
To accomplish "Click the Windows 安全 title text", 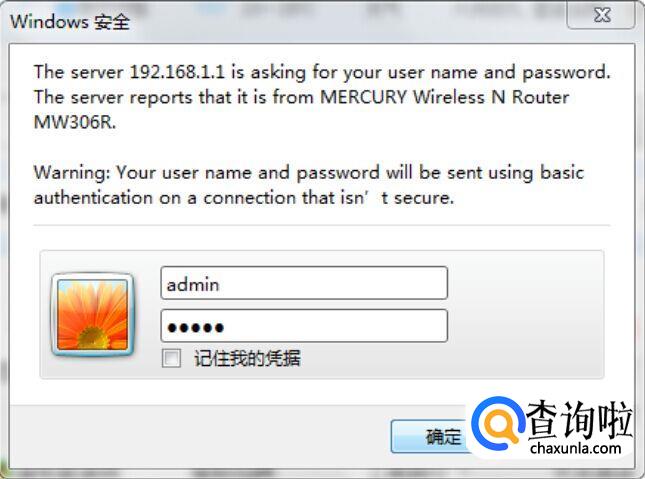I will [70, 21].
